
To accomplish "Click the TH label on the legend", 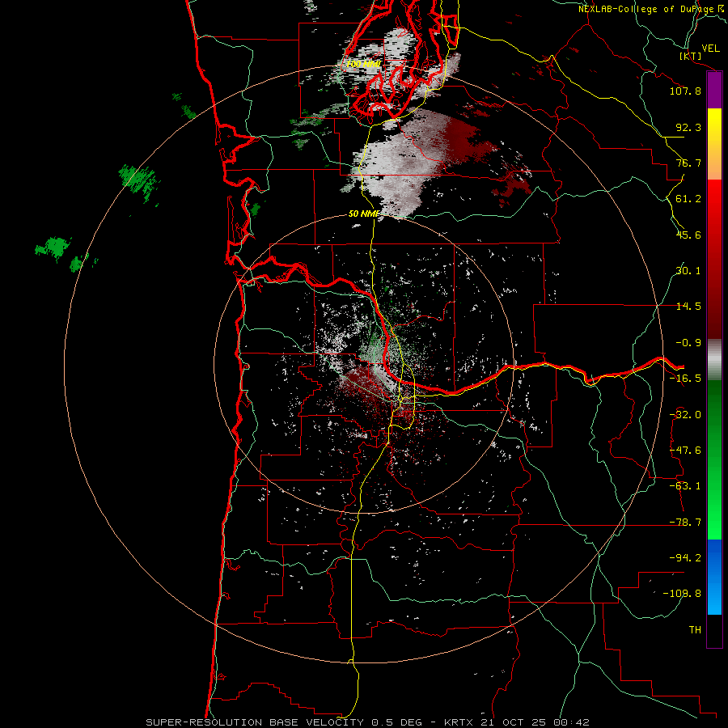I will 695,630.
